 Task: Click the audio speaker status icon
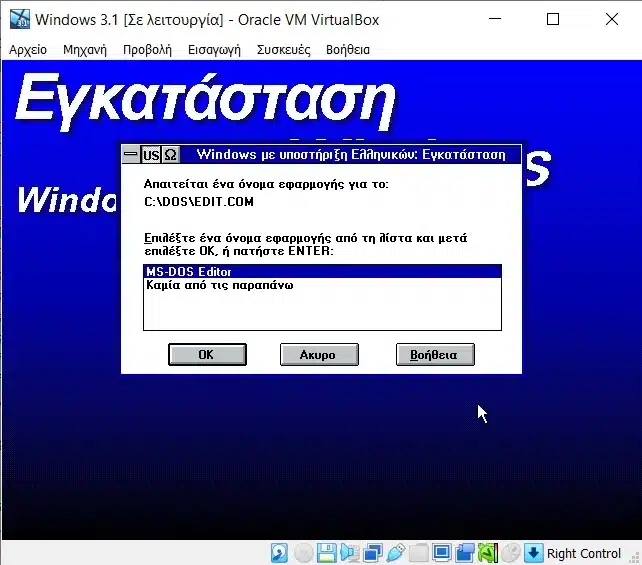pos(349,554)
